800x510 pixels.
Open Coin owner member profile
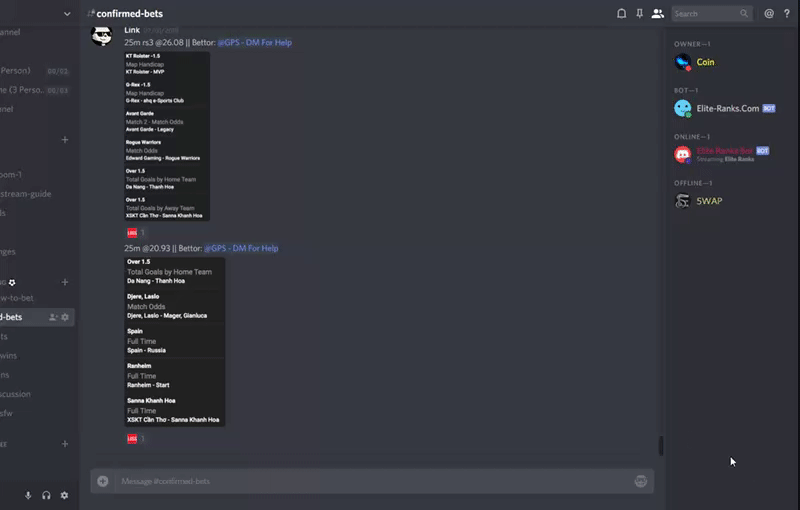(x=733, y=62)
